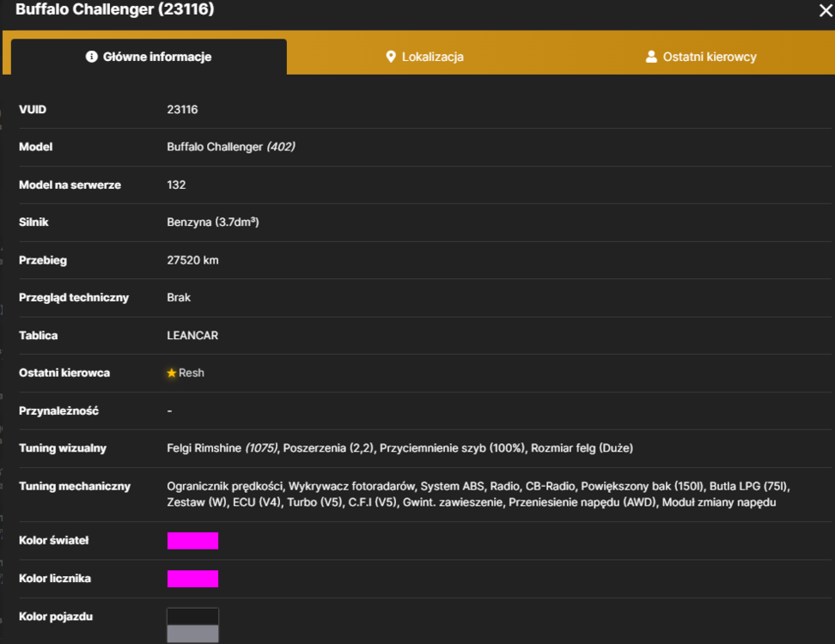Click the Kolor świateł magenta swatch

click(192, 541)
